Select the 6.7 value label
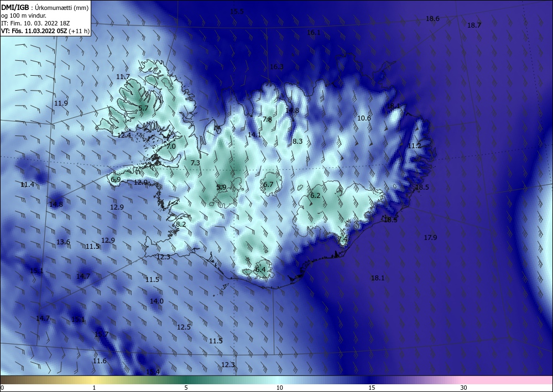Viewport: 553px width, 392px height. pos(268,184)
